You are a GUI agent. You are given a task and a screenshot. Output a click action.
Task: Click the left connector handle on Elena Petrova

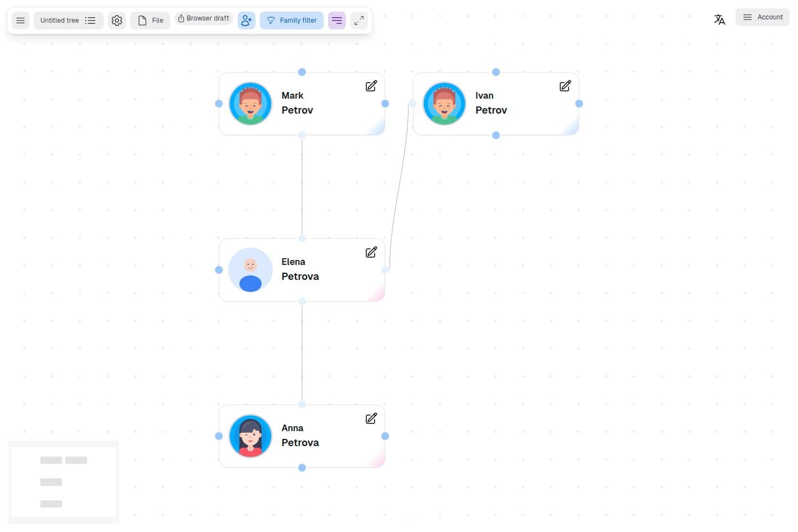[219, 270]
